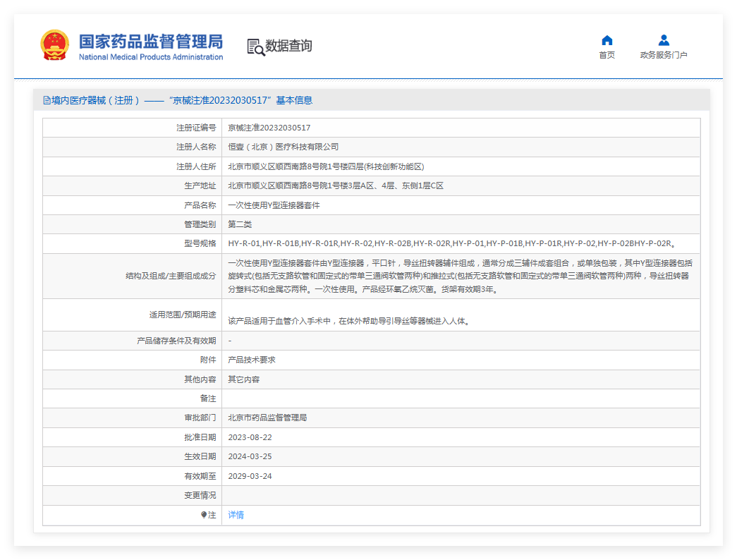Click the 备注 row label

[208, 398]
